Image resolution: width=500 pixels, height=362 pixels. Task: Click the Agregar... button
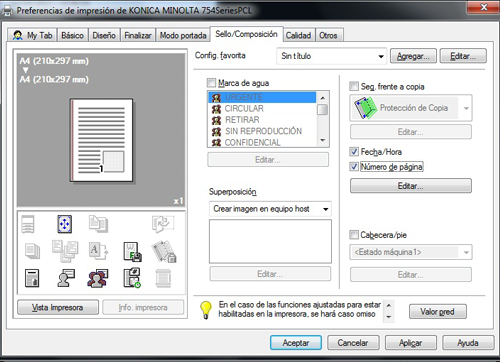[413, 56]
